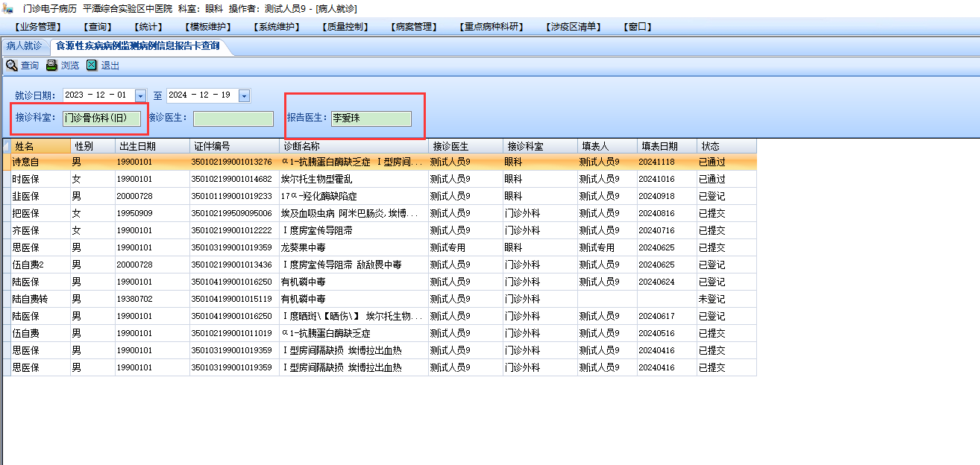Click the 接诊科室 input field
The image size is (980, 465).
pyautogui.click(x=101, y=118)
